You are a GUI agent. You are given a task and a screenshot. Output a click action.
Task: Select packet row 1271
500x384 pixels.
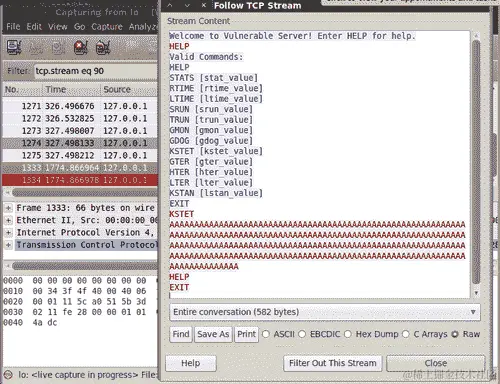tap(80, 106)
